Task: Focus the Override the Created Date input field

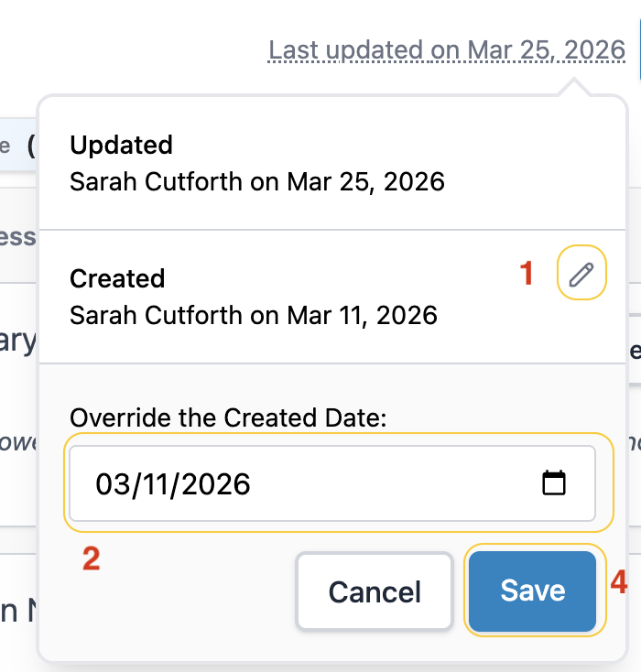Action: point(332,483)
